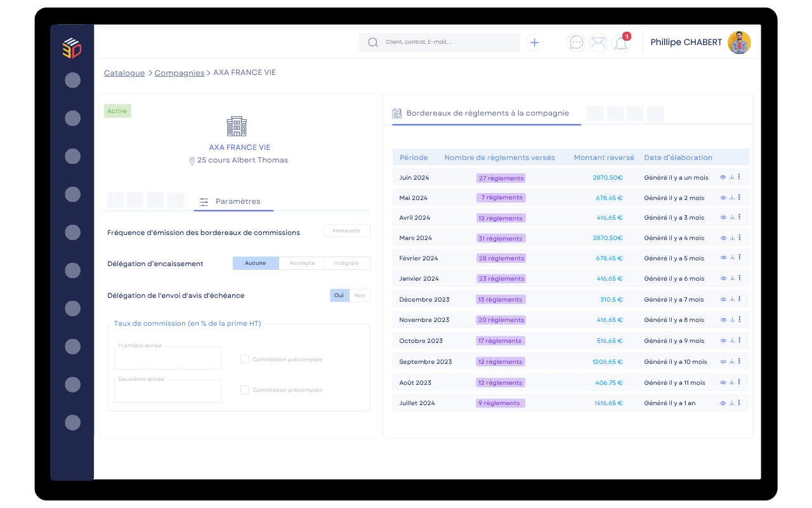The image size is (812, 508).
Task: Set avis d'échéance delegation to Non
Action: coord(360,295)
